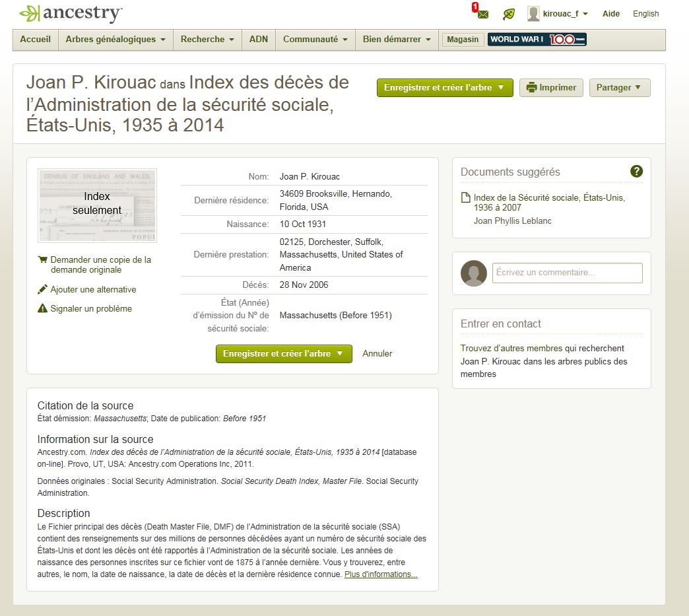Open the Magasin store link
689x616 pixels.
tap(462, 40)
